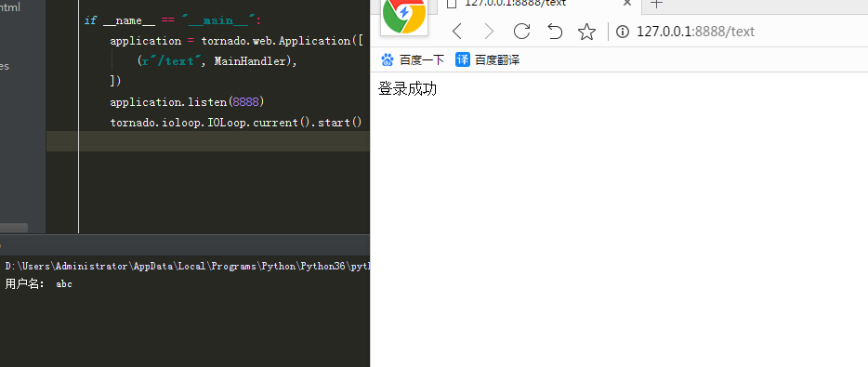Viewport: 868px width, 367px height.
Task: Click the (r"/text", MainHandler) route line
Action: tap(217, 61)
